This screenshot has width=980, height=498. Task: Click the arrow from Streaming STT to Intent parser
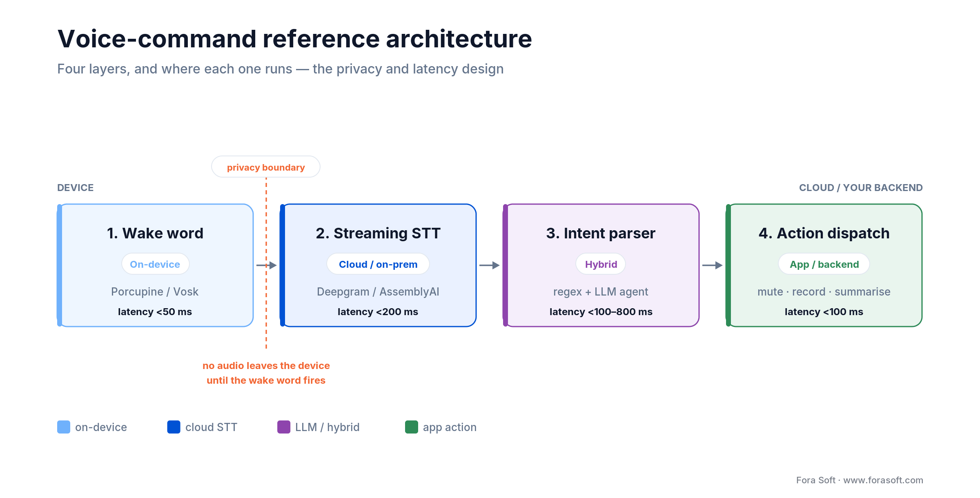(x=490, y=265)
